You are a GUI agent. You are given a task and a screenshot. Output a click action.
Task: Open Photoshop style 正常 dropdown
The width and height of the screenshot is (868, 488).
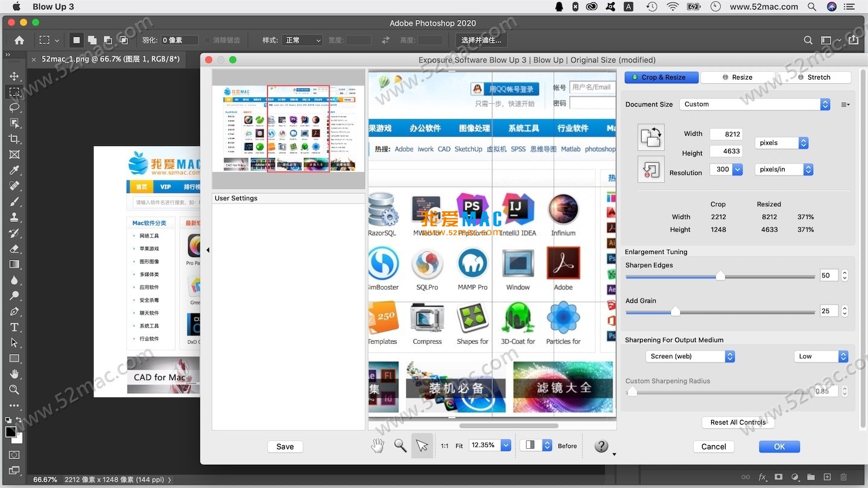(x=303, y=40)
